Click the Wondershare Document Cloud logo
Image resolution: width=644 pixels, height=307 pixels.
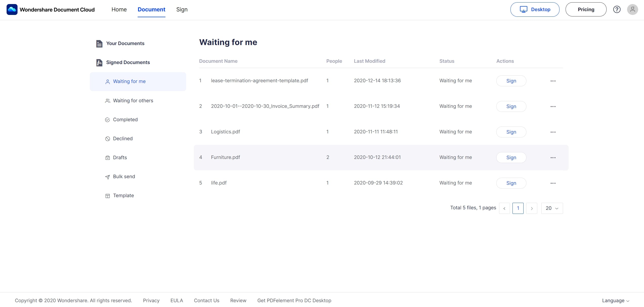12,9
